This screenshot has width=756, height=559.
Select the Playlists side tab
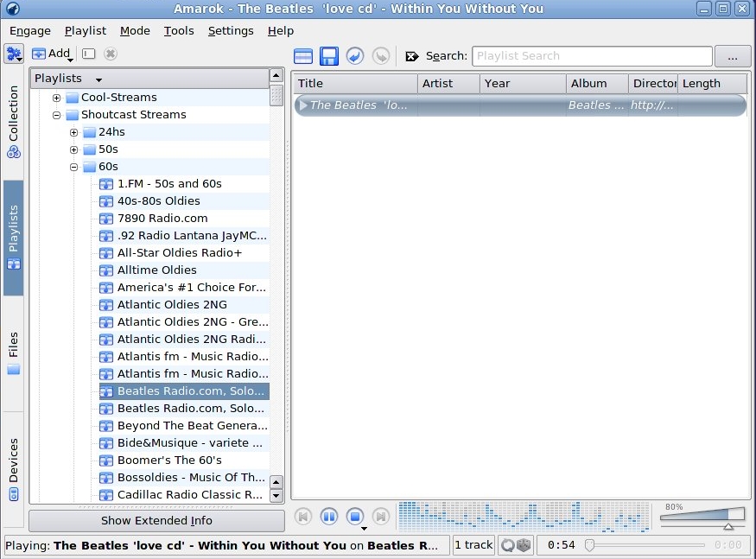coord(14,238)
